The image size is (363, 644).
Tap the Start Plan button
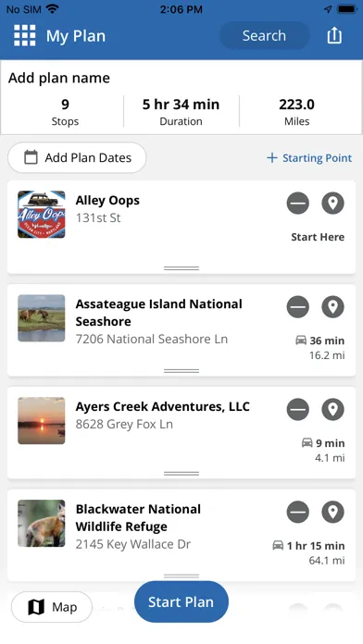[181, 601]
